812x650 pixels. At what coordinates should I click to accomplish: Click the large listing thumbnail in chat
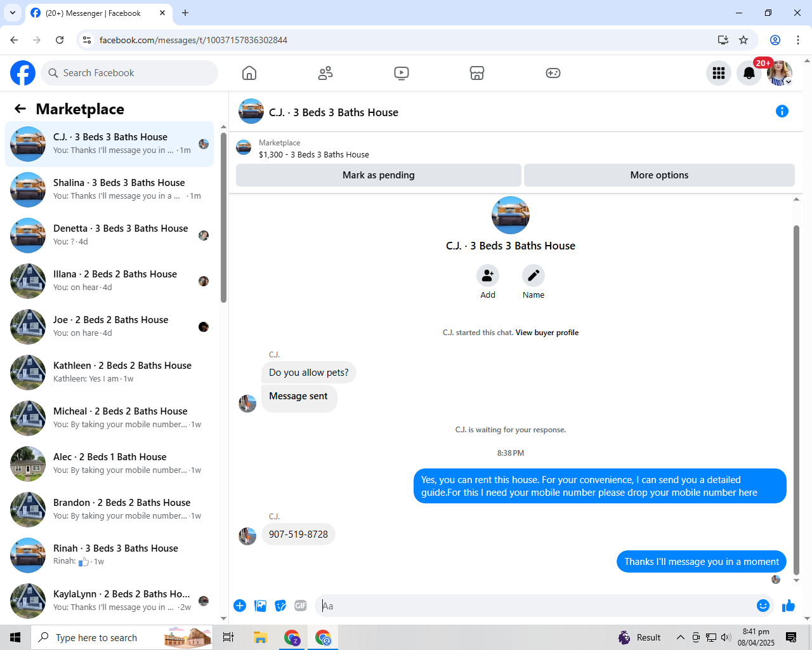[511, 215]
